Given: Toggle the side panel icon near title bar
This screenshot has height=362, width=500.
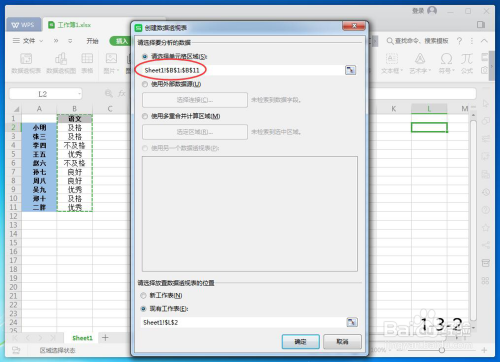Looking at the screenshot, I should tap(481, 25).
